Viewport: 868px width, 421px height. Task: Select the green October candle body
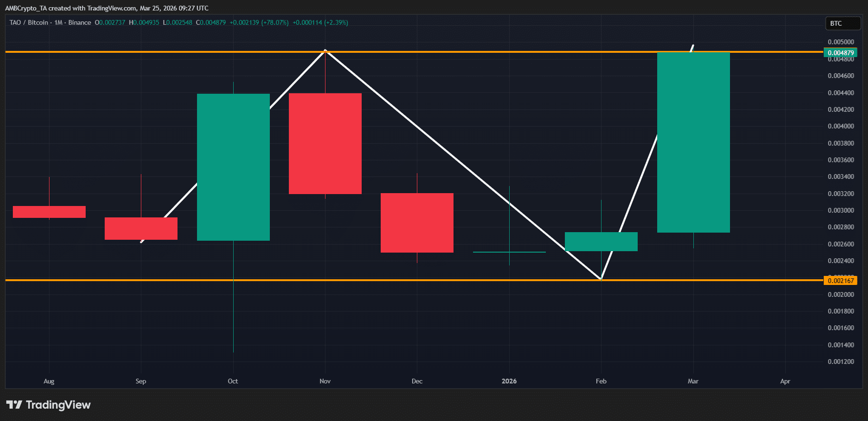[x=233, y=166]
